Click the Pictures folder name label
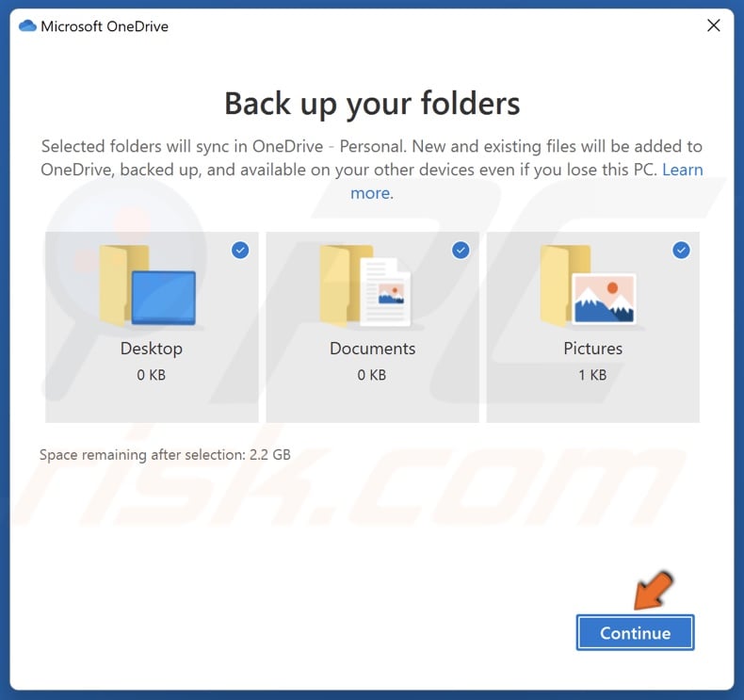 (x=592, y=349)
